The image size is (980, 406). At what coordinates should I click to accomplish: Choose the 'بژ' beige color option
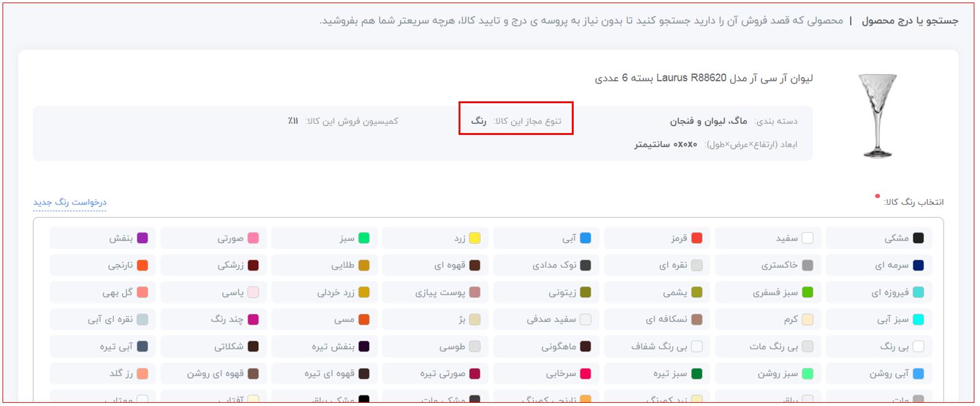(x=435, y=320)
